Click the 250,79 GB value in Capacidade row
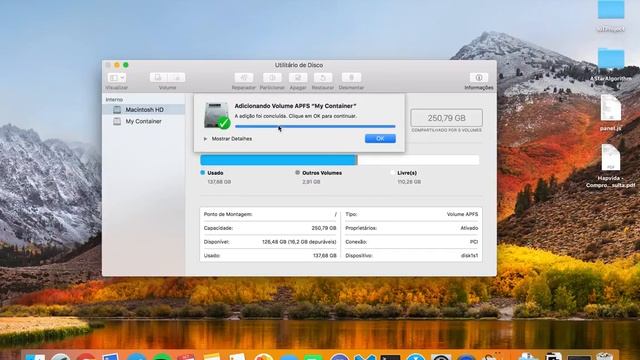The image size is (640, 360). (x=324, y=228)
